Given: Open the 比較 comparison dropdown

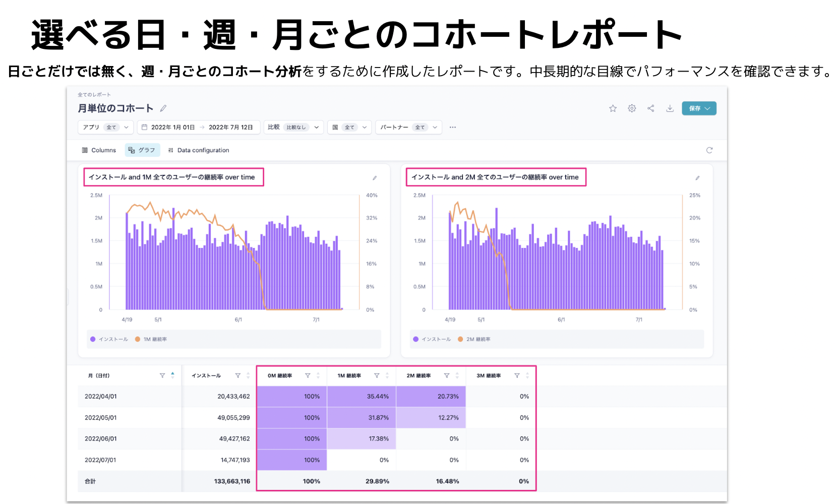Looking at the screenshot, I should (x=294, y=127).
